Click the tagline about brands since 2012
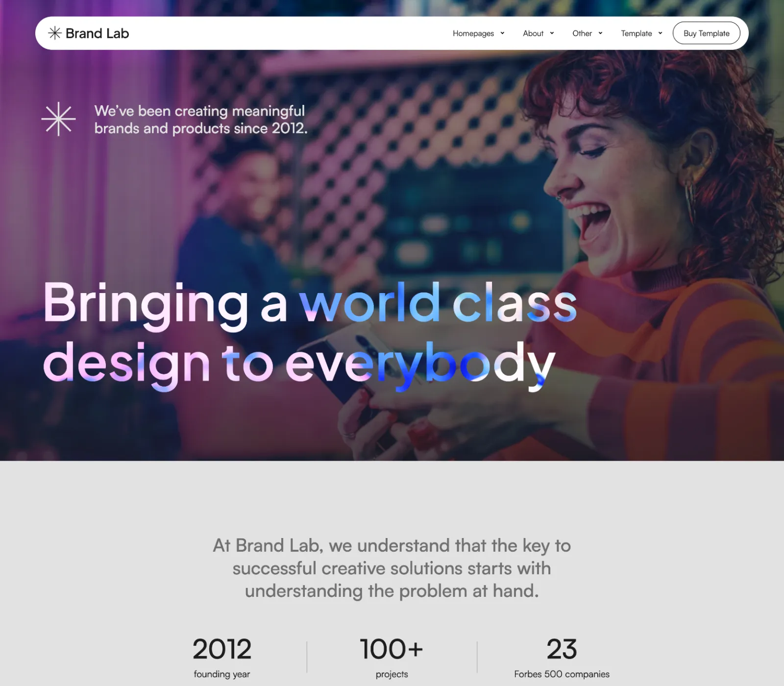Image resolution: width=784 pixels, height=686 pixels. pos(201,119)
